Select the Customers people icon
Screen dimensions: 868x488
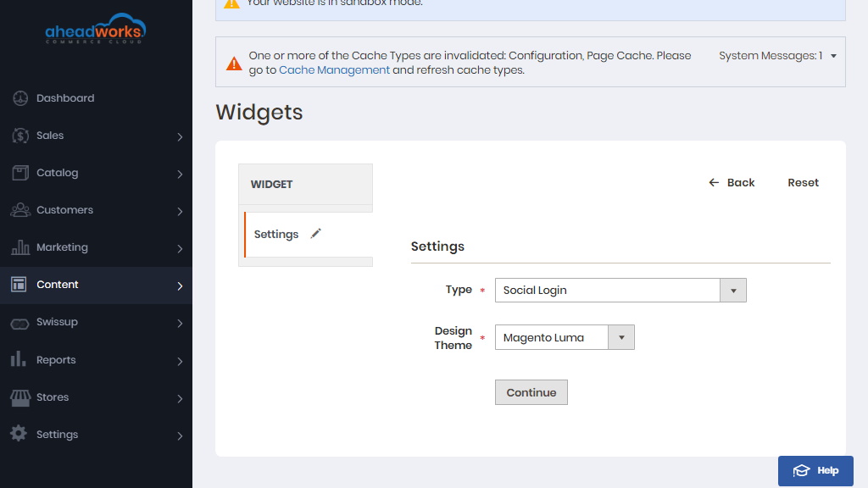point(20,210)
